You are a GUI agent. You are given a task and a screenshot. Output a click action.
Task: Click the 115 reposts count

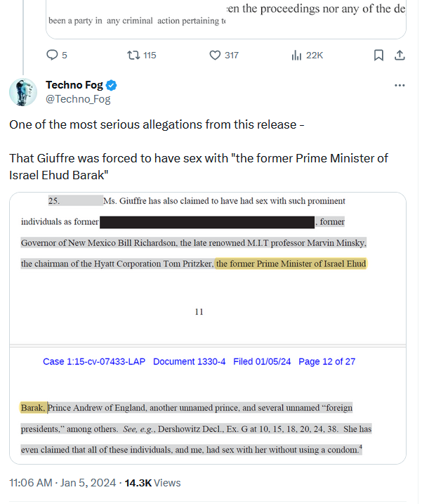tap(150, 56)
